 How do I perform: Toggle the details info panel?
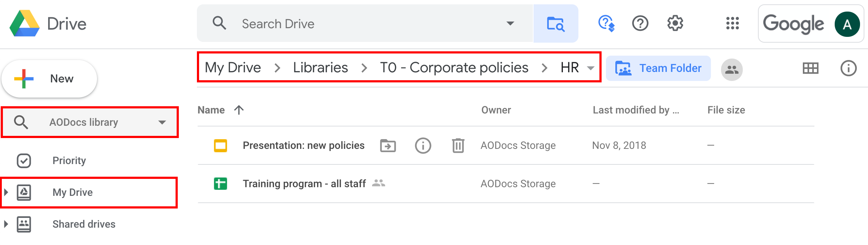[x=848, y=68]
